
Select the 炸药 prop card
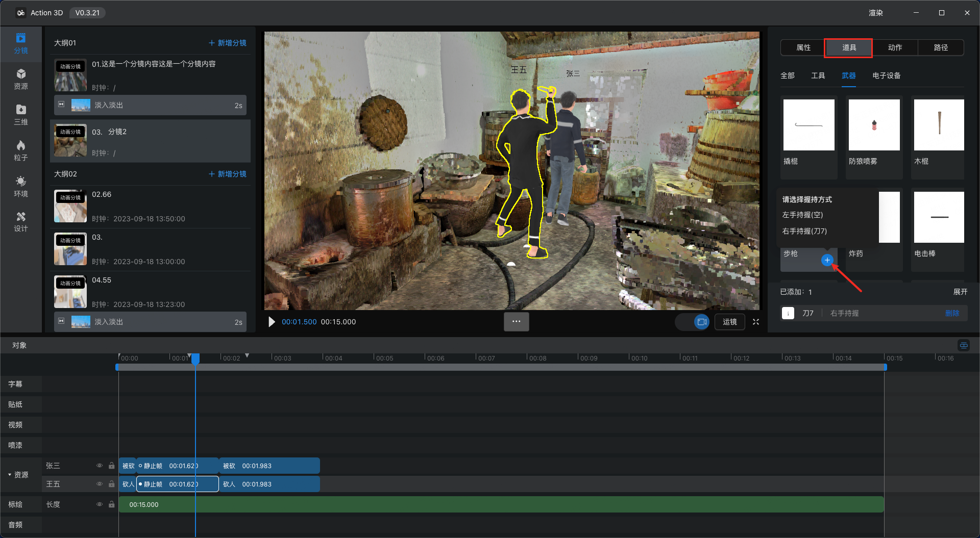tap(874, 229)
